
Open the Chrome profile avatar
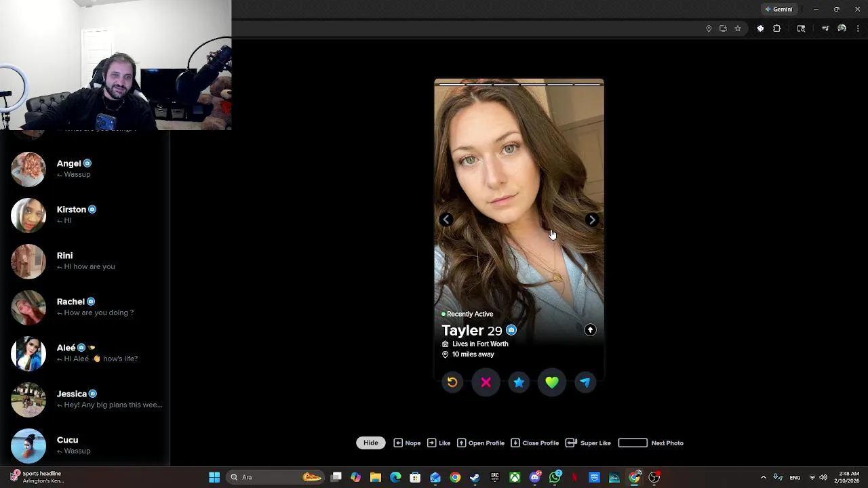[x=842, y=28]
